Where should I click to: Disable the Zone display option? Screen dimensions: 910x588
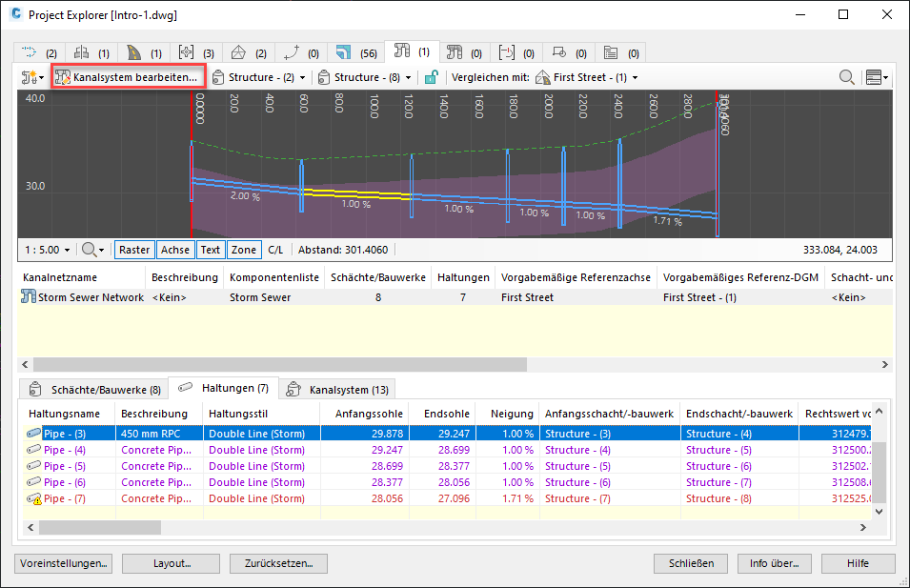click(244, 249)
